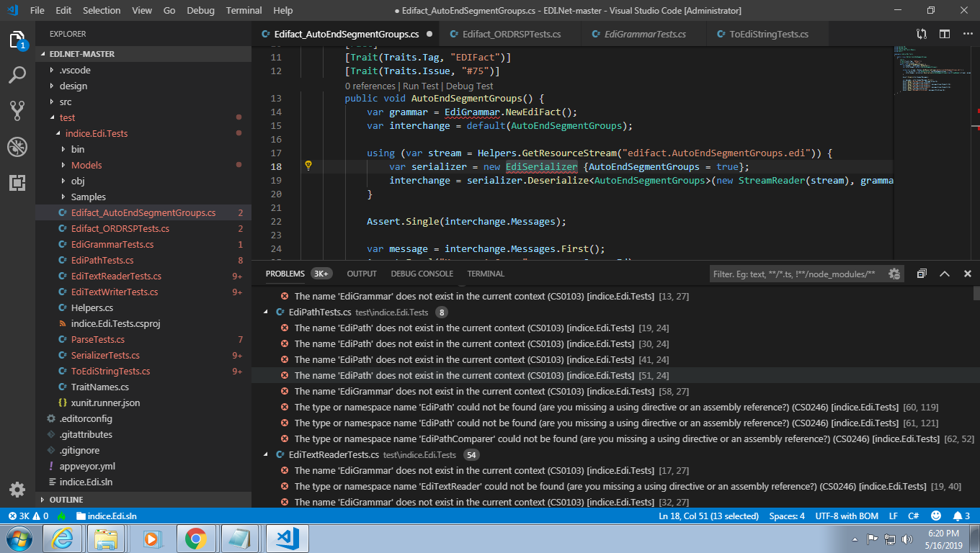980x553 pixels.
Task: Open Internet Explorer from the taskbar
Action: pyautogui.click(x=63, y=538)
